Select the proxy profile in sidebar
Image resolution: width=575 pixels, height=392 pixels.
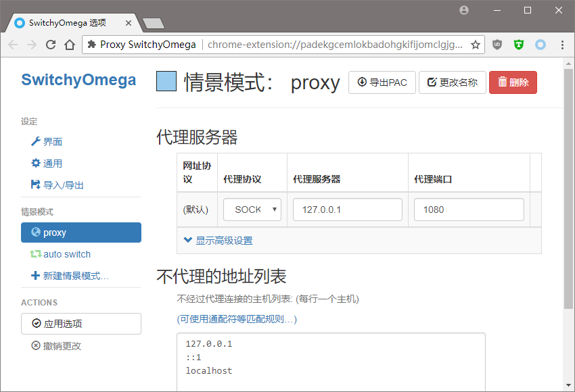pyautogui.click(x=81, y=232)
